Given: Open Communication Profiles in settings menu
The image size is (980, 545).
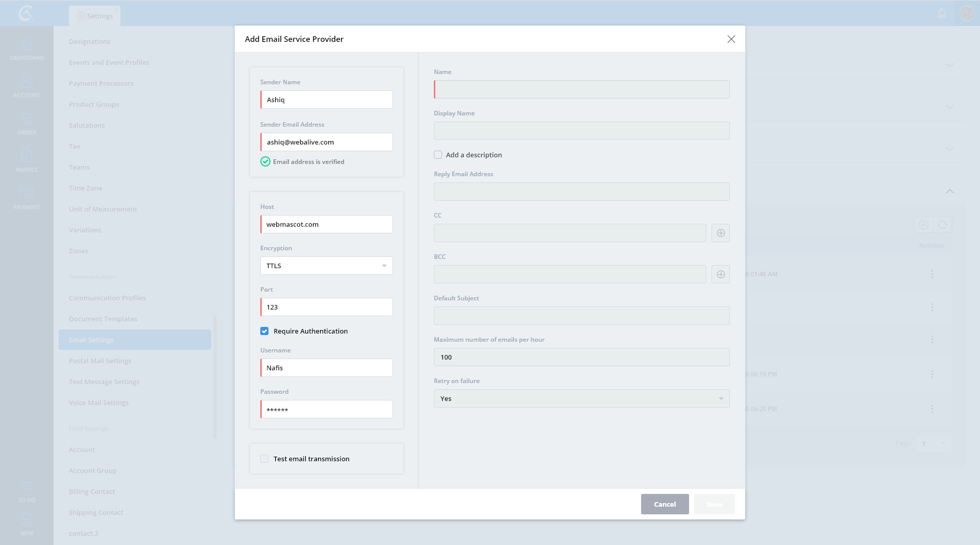Looking at the screenshot, I should click(x=107, y=298).
